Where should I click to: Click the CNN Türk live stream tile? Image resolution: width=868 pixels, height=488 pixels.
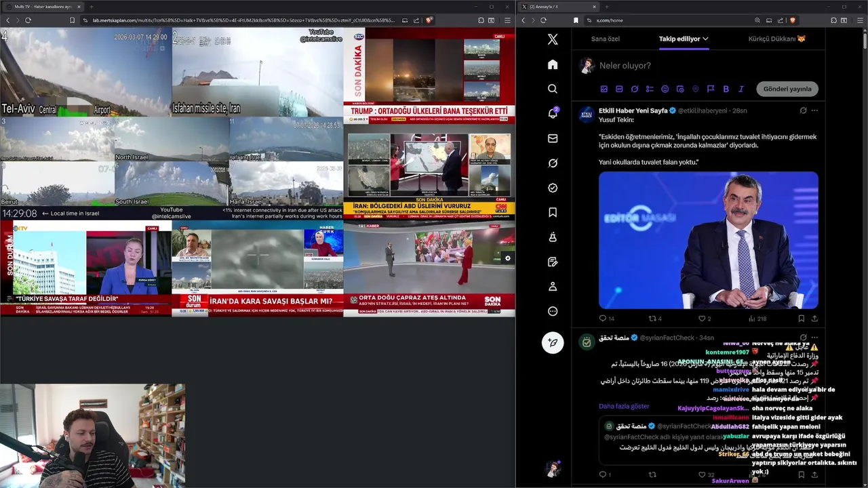pyautogui.click(x=429, y=171)
